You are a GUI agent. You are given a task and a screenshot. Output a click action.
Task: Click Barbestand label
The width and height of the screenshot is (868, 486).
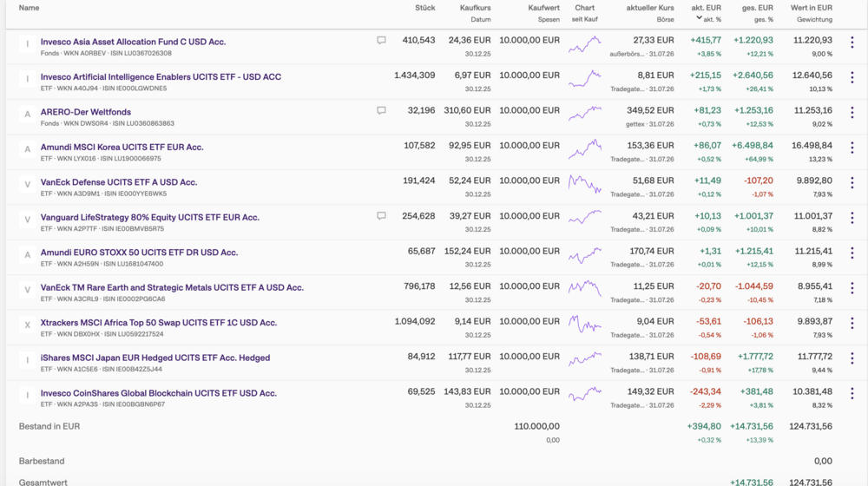(x=42, y=461)
